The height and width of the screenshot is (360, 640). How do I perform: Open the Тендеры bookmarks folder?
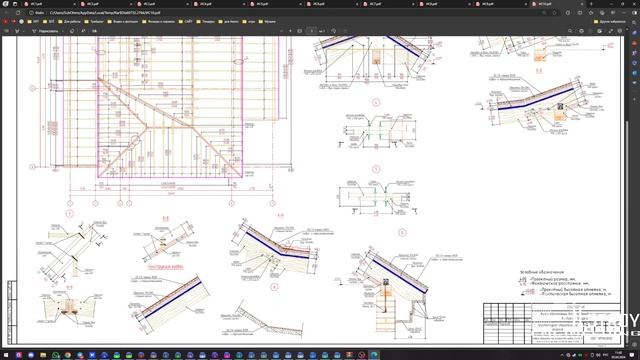click(x=205, y=21)
